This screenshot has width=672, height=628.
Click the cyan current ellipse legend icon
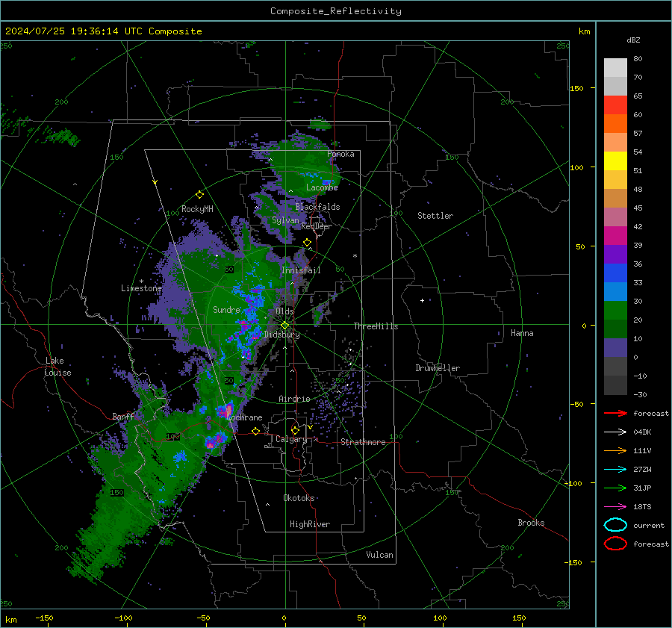pyautogui.click(x=615, y=525)
